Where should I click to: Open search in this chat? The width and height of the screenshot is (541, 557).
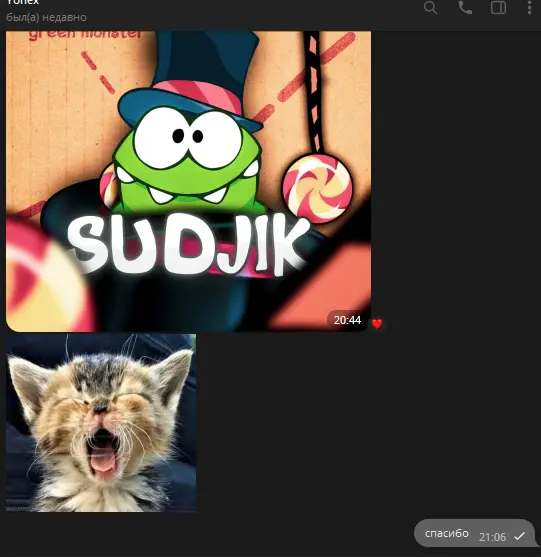[430, 7]
